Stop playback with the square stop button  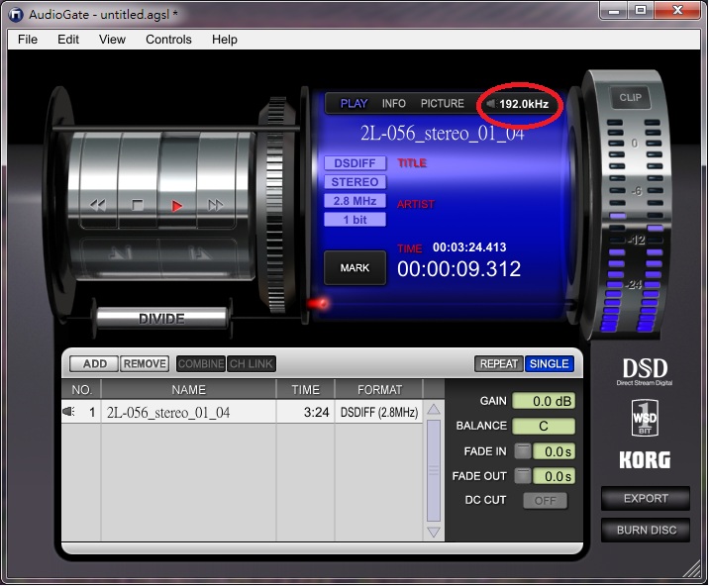pos(138,206)
